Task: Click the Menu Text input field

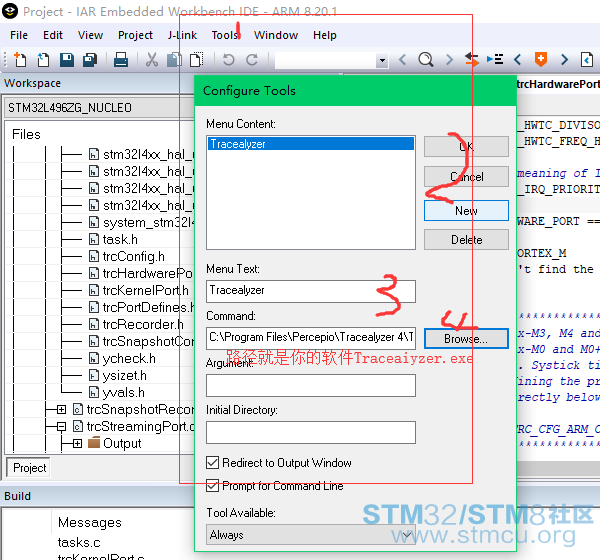Action: [311, 291]
